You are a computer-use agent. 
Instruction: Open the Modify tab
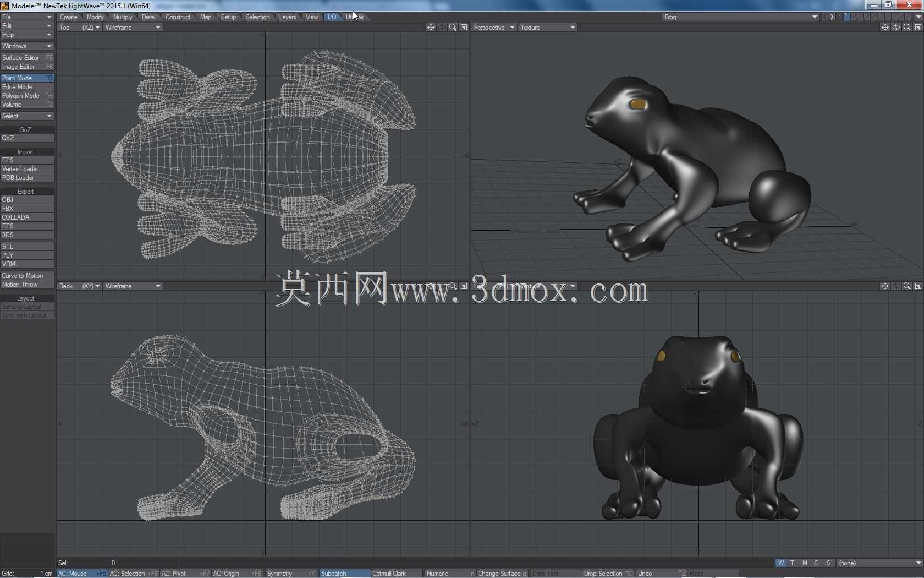tap(95, 17)
